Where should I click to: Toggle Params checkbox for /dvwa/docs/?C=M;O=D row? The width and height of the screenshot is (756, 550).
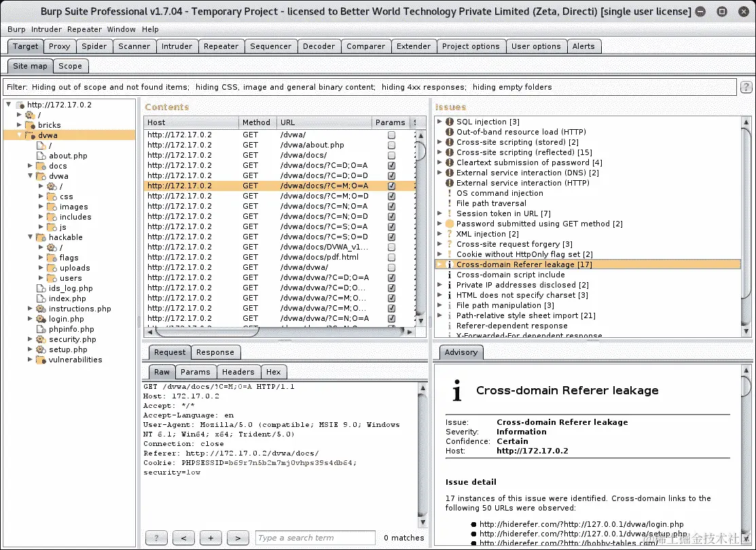391,196
